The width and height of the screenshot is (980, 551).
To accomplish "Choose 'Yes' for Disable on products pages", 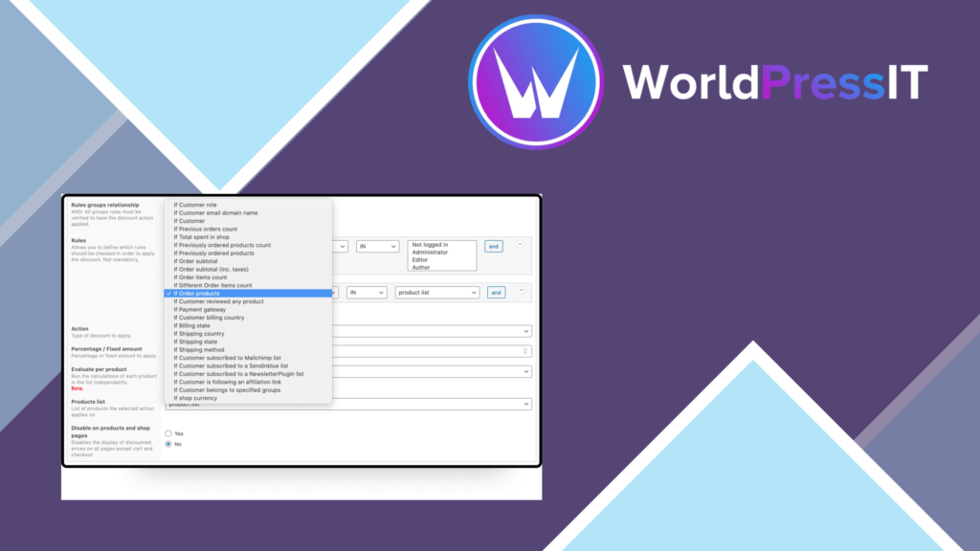I will pyautogui.click(x=168, y=433).
